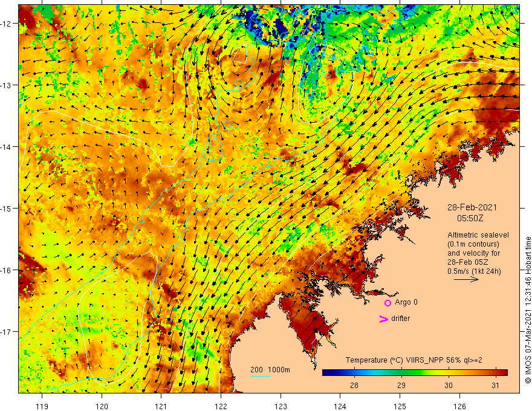
Task: Click the vertical IMOS copyright timestamp text
Action: click(x=528, y=311)
